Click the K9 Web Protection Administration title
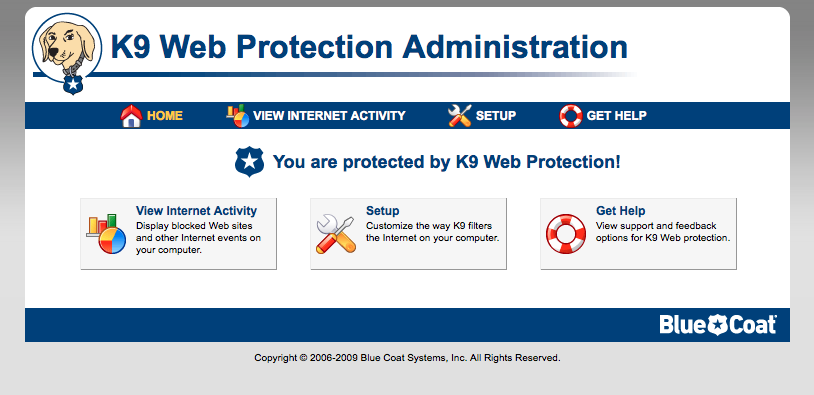The image size is (814, 395). (x=369, y=47)
